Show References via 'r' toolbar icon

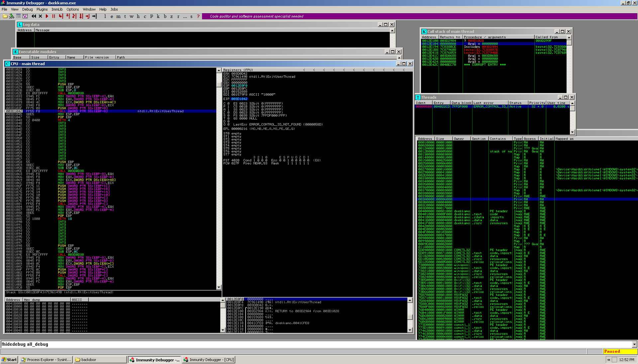(x=178, y=16)
